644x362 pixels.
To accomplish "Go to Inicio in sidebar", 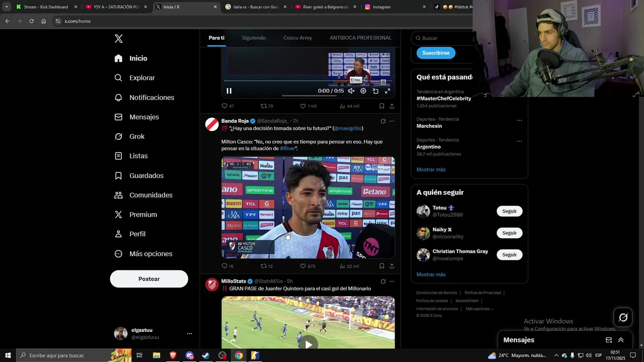I will click(x=131, y=58).
